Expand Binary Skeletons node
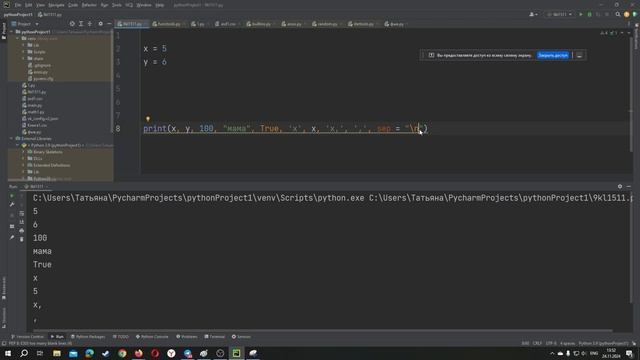The width and height of the screenshot is (640, 360). point(24,152)
